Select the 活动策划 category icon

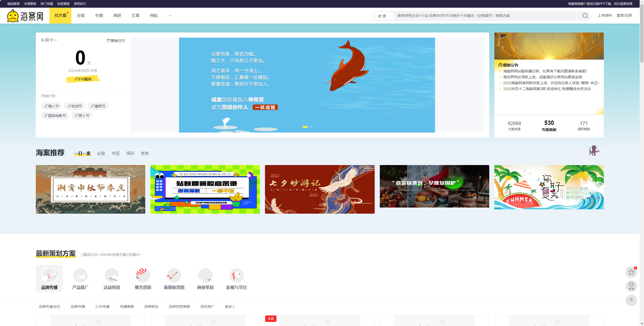[x=112, y=276]
